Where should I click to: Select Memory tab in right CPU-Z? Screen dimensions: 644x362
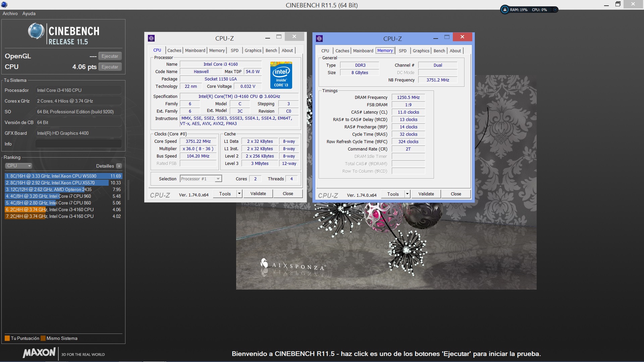pos(385,51)
